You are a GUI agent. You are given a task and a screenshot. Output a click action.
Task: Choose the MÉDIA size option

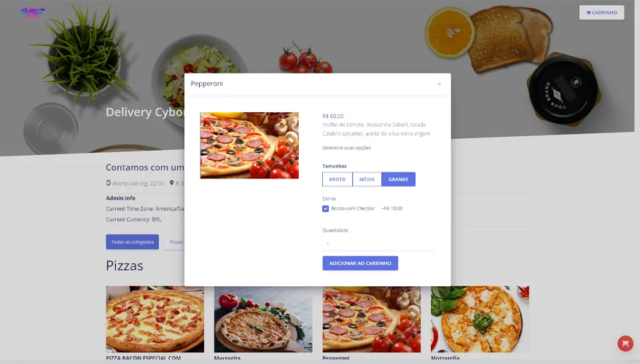click(367, 179)
